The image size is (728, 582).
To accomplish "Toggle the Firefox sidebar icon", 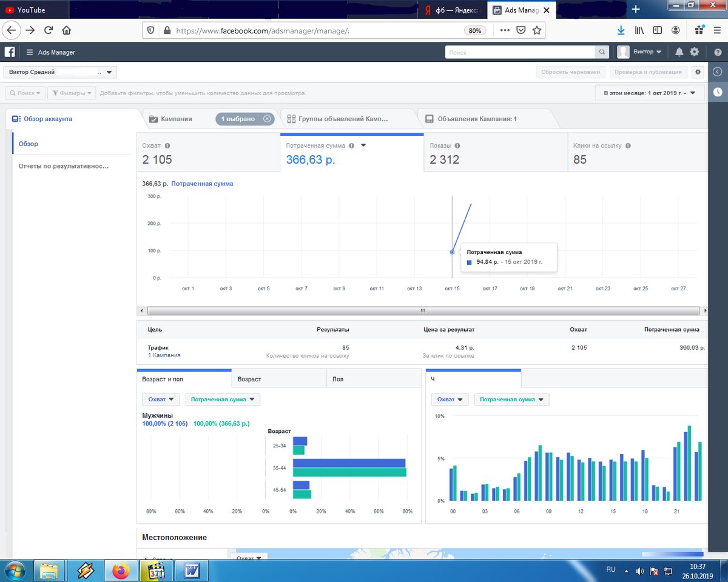I will [657, 30].
